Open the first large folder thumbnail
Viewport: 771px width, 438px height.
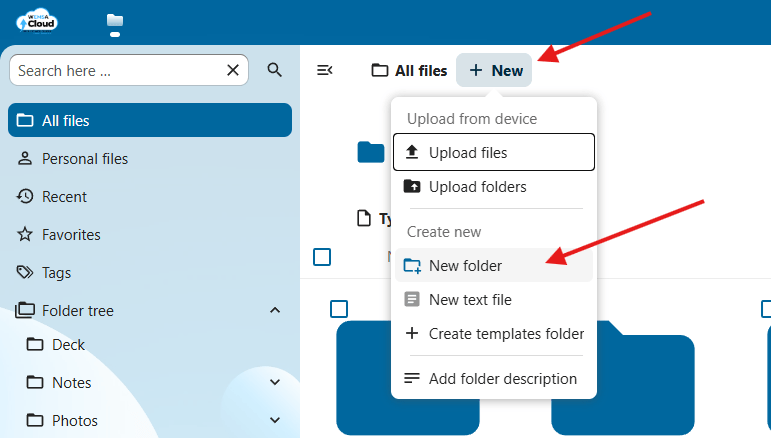coord(408,378)
